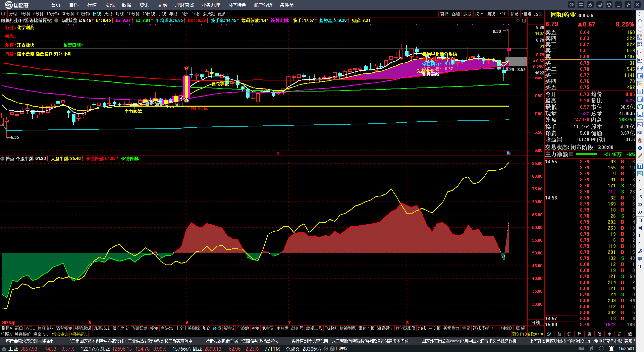The image size is (644, 352).
Task: Toggle the diamond icon at chart top right
Action: [x=518, y=20]
